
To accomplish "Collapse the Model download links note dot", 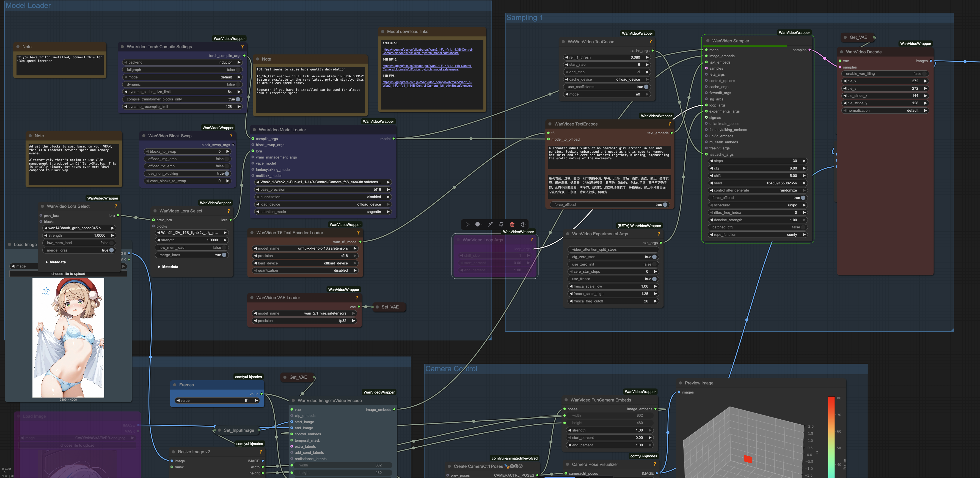I will click(x=382, y=32).
